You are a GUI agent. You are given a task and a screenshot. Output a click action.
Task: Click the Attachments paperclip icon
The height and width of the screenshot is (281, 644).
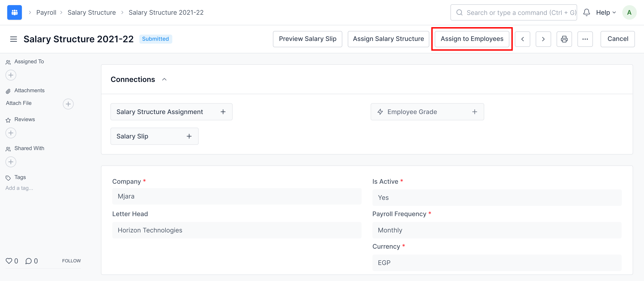[8, 90]
